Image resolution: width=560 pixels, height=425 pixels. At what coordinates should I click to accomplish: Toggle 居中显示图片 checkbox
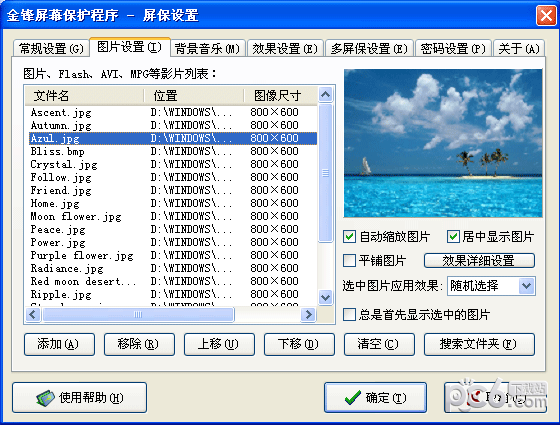tap(453, 236)
